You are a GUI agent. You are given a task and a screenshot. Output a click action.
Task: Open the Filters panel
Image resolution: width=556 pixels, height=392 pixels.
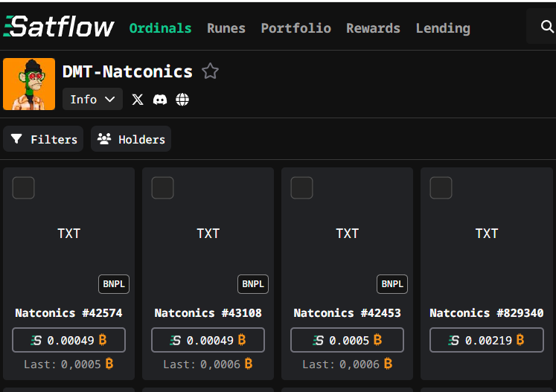coord(43,139)
